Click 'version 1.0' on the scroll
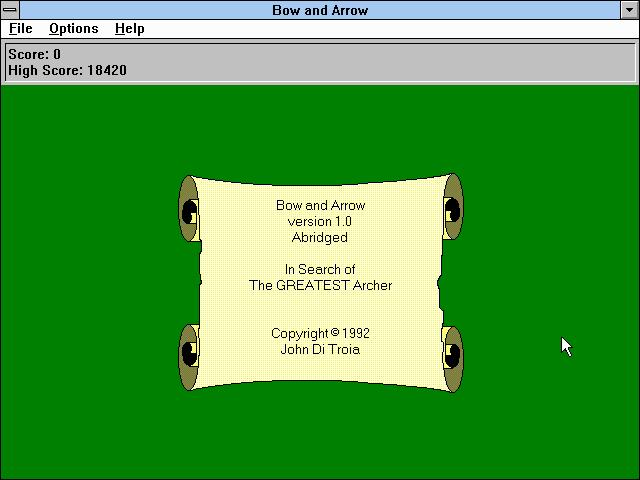This screenshot has height=480, width=640. (320, 221)
